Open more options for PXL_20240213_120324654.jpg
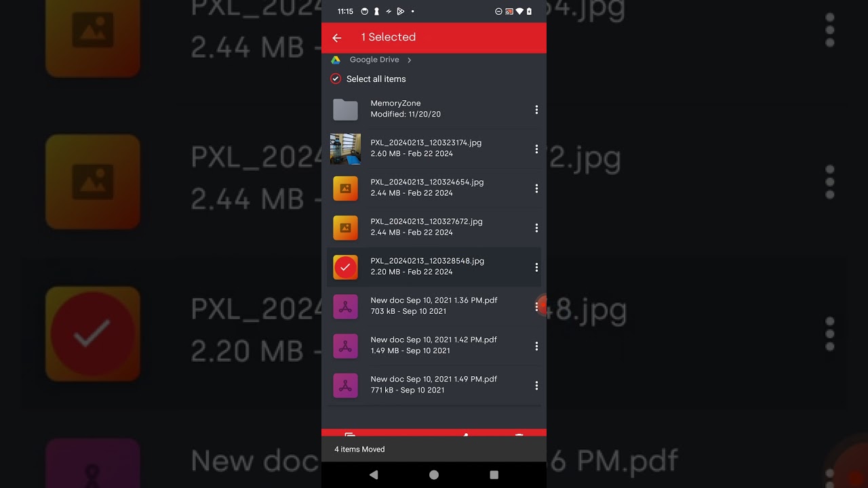Viewport: 868px width, 488px height. pos(536,188)
